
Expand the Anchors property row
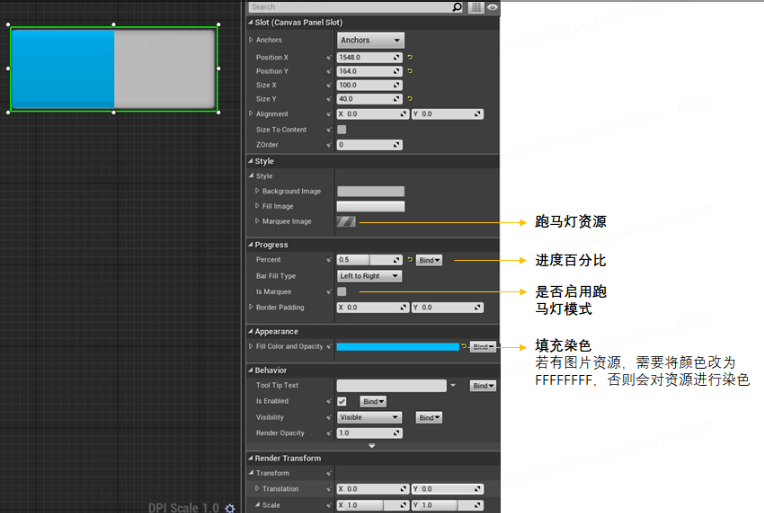coord(251,40)
